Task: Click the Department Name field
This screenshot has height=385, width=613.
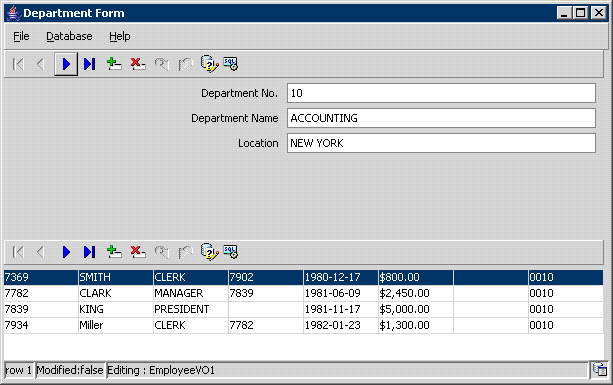Action: point(441,118)
